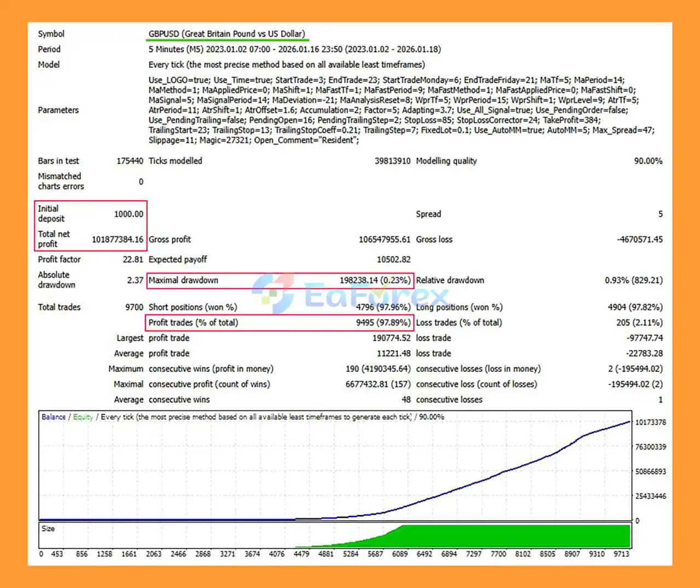Select the Initial deposit value 1000.00
The image size is (700, 588).
click(x=129, y=214)
